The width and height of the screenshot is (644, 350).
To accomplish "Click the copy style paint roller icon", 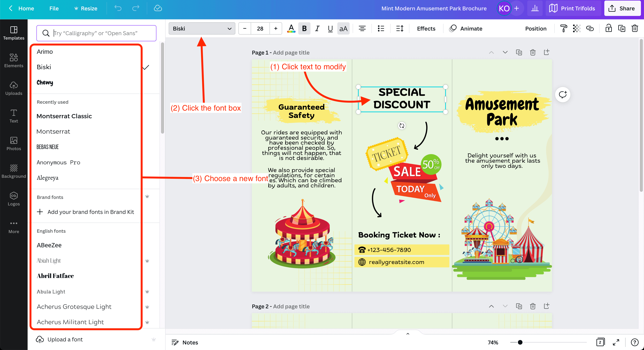I will 563,29.
